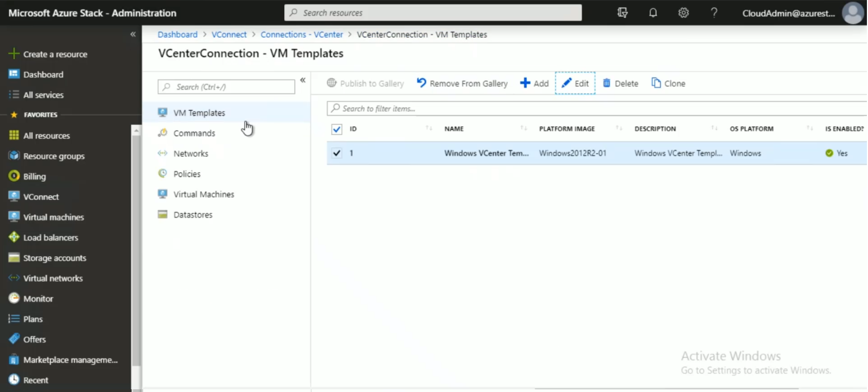Click the plus icon beside Create a resource

(x=14, y=54)
